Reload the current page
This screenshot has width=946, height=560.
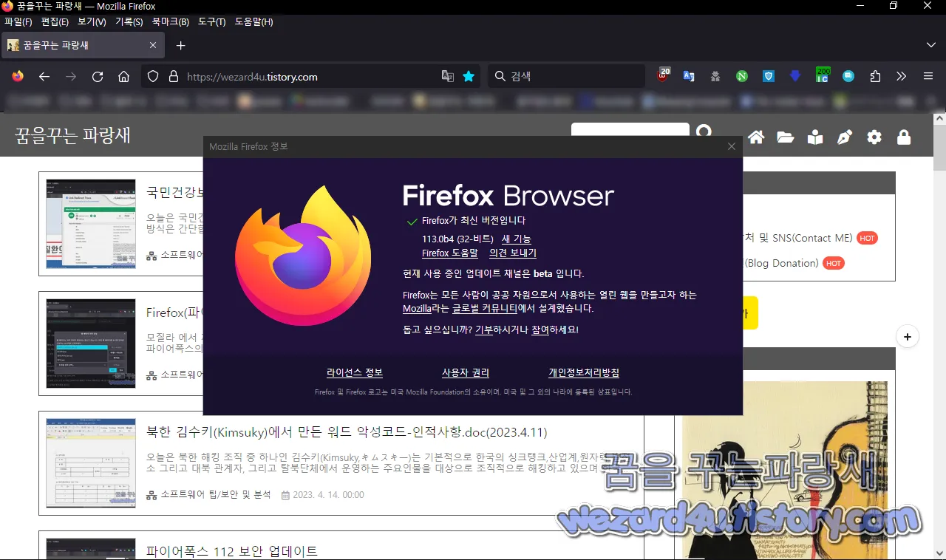97,75
